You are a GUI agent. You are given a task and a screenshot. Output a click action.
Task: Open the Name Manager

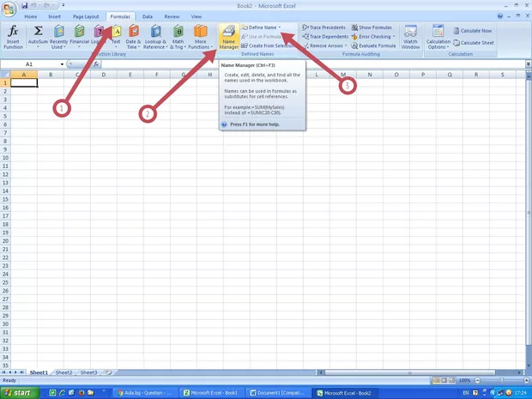click(x=229, y=37)
